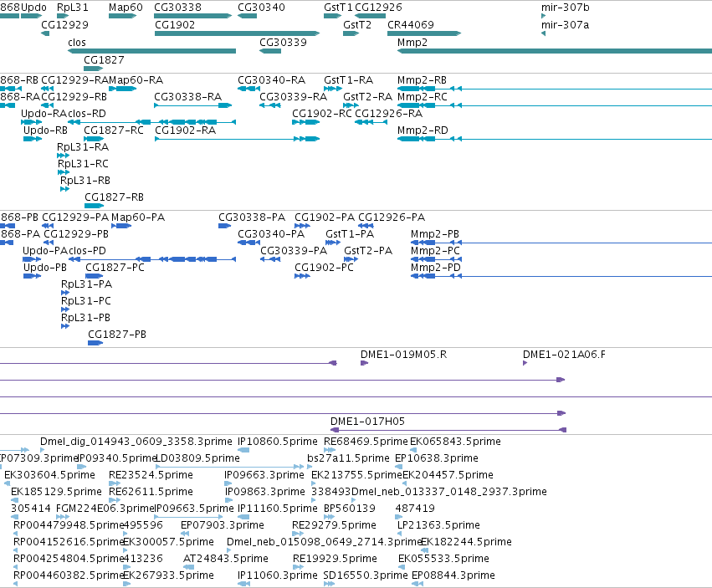This screenshot has width=712, height=588.
Task: Select the clos-PD protein label
Action: pyautogui.click(x=87, y=251)
